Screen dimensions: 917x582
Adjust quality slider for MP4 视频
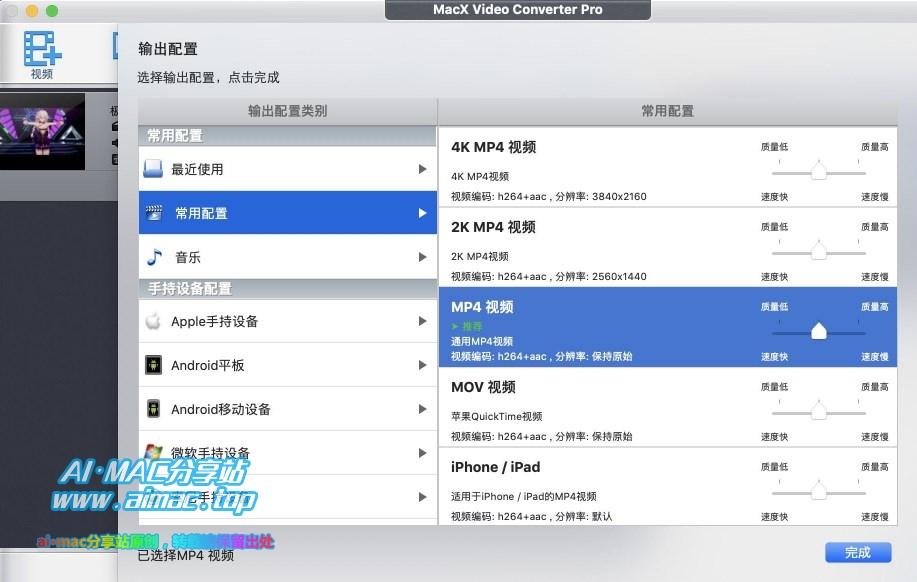pos(819,331)
